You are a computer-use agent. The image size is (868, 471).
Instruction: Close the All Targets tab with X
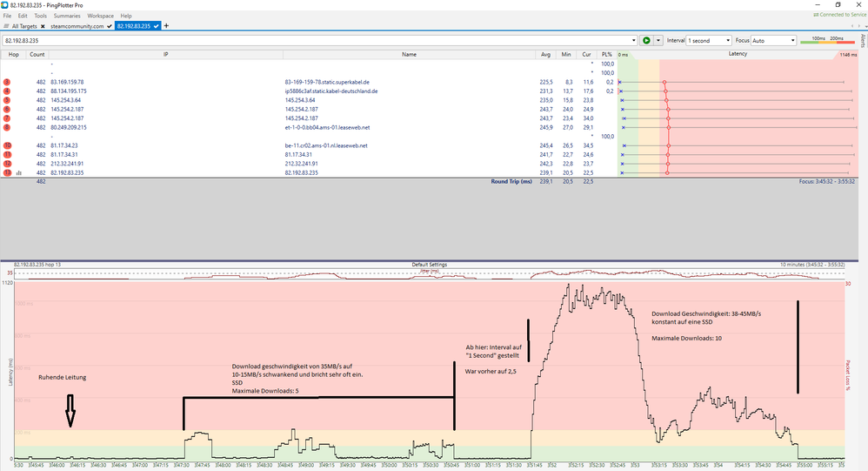tap(42, 27)
